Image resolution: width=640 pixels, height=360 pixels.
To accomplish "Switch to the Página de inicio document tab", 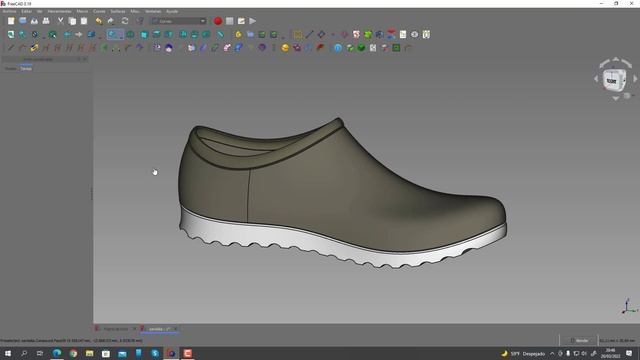I will [116, 329].
